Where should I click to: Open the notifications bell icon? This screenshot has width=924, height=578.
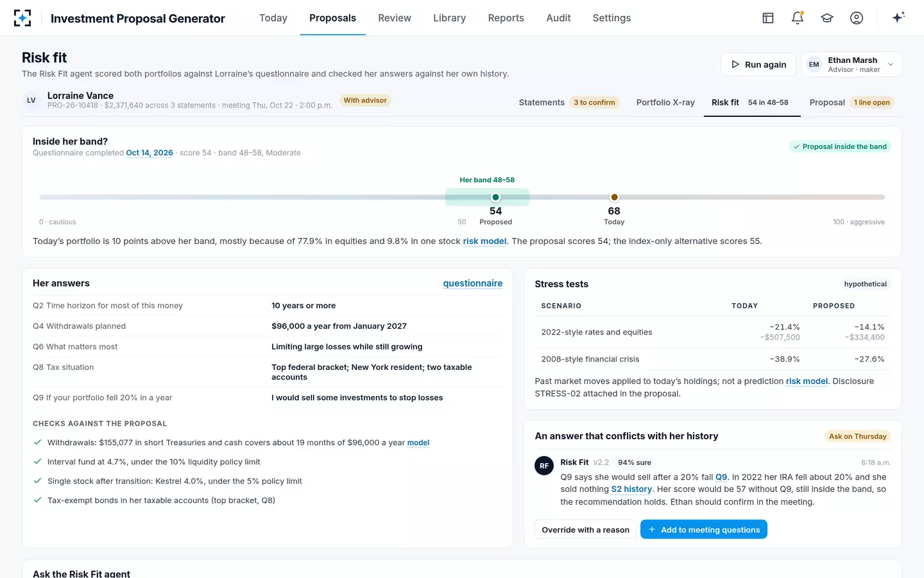[798, 18]
